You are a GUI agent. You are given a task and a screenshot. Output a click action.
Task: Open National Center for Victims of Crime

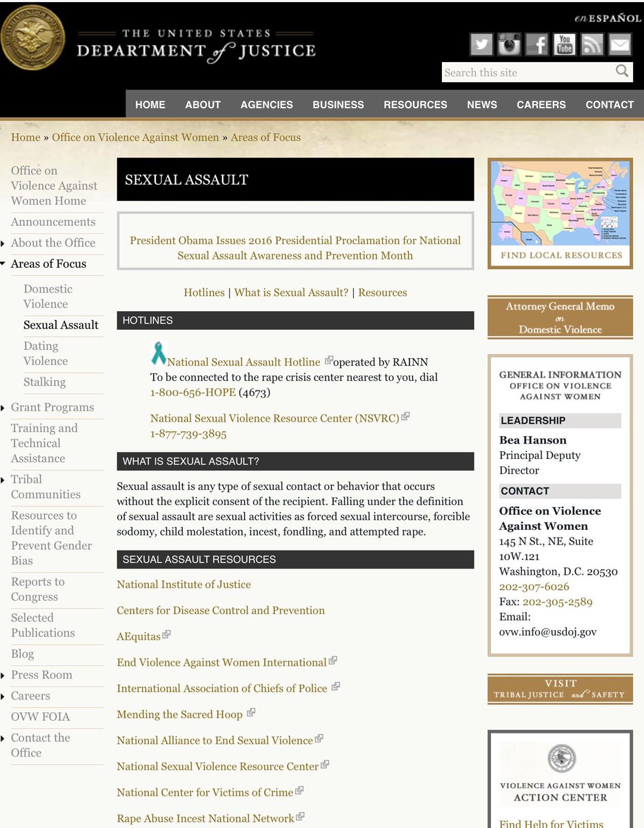pyautogui.click(x=205, y=793)
